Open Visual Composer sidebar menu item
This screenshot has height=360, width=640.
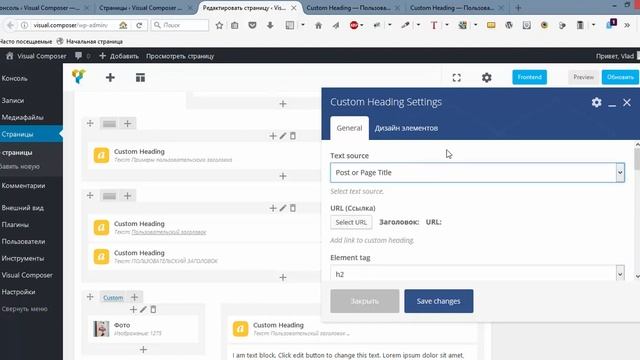[27, 275]
